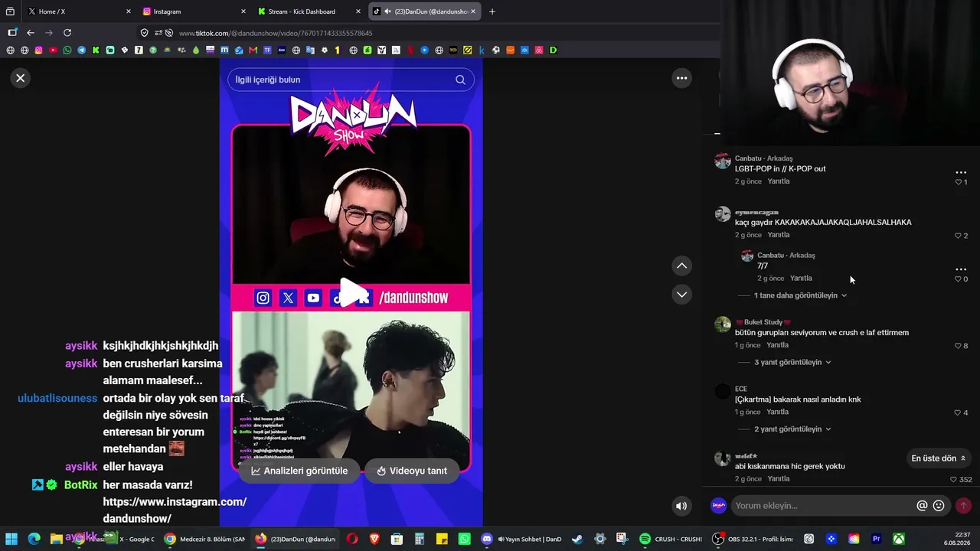Open a new browser tab
The height and width of the screenshot is (551, 980).
tap(492, 11)
